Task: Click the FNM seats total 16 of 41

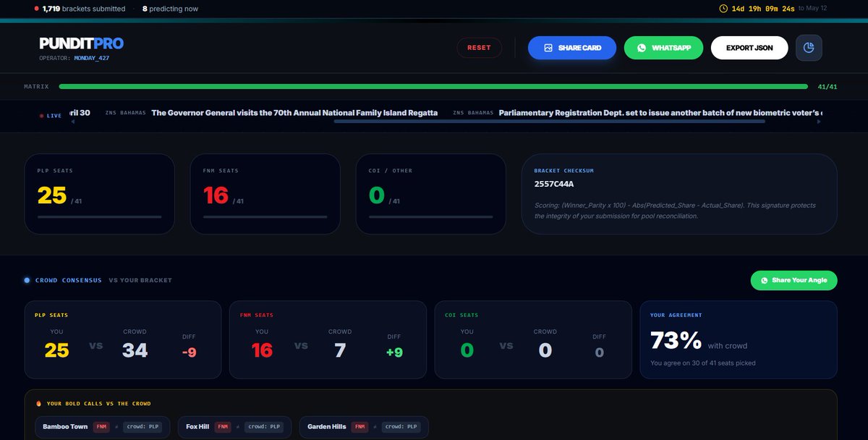Action: (224, 196)
